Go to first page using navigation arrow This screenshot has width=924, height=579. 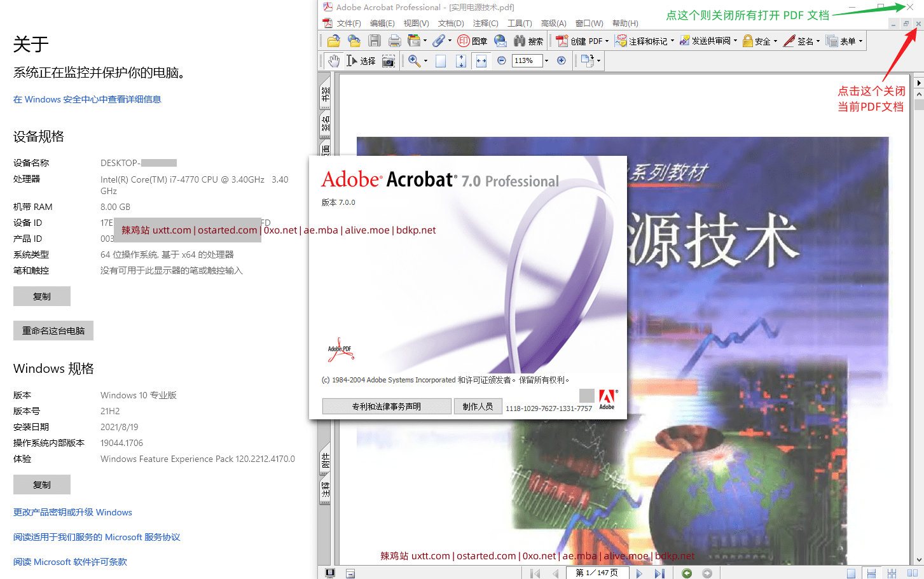tap(535, 573)
